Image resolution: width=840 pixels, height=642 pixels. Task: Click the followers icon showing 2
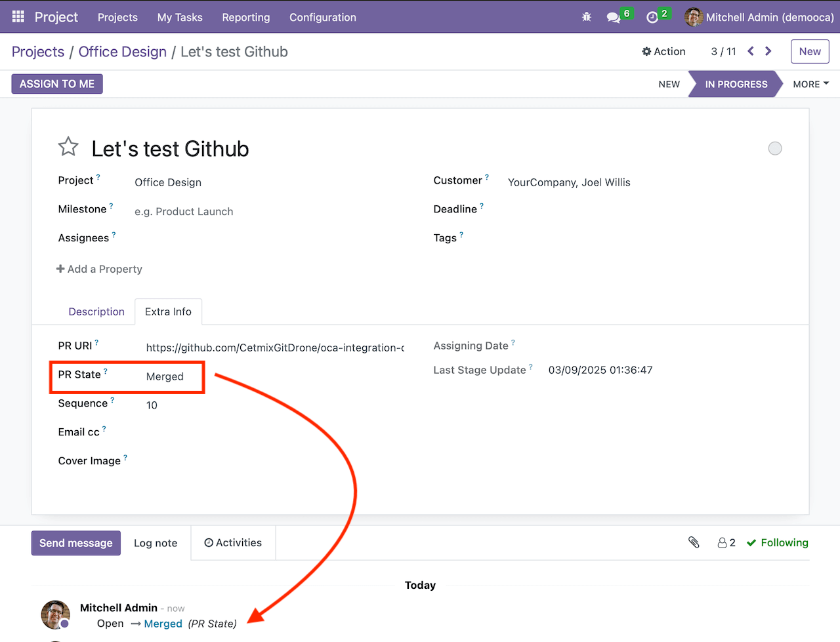[726, 542]
